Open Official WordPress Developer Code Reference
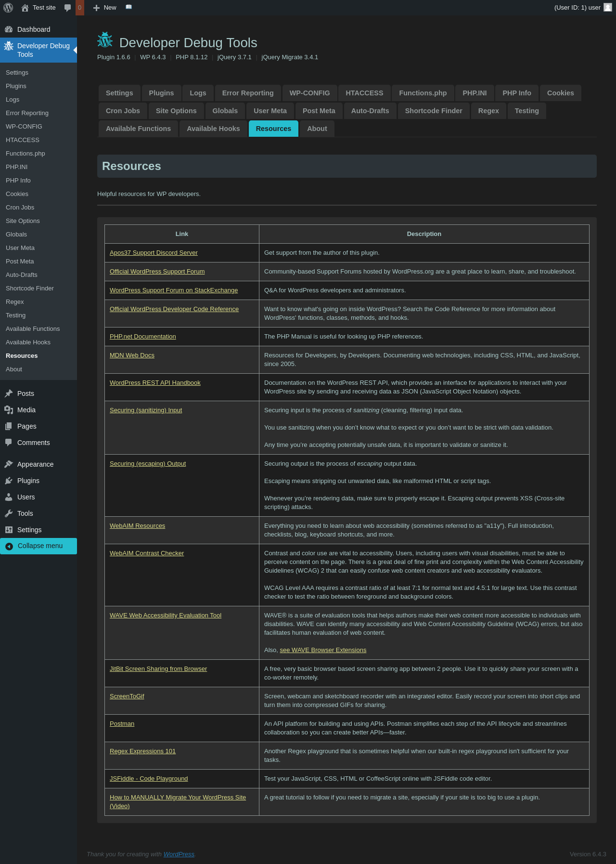This screenshot has height=864, width=616. pyautogui.click(x=174, y=309)
